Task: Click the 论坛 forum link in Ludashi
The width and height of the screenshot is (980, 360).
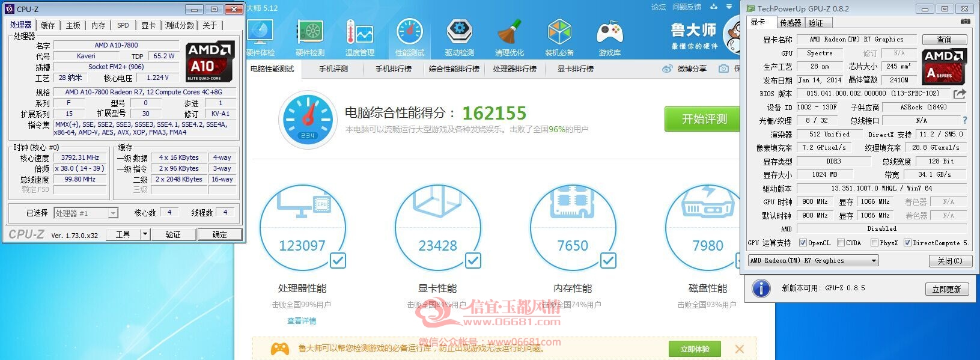Action: (x=659, y=7)
